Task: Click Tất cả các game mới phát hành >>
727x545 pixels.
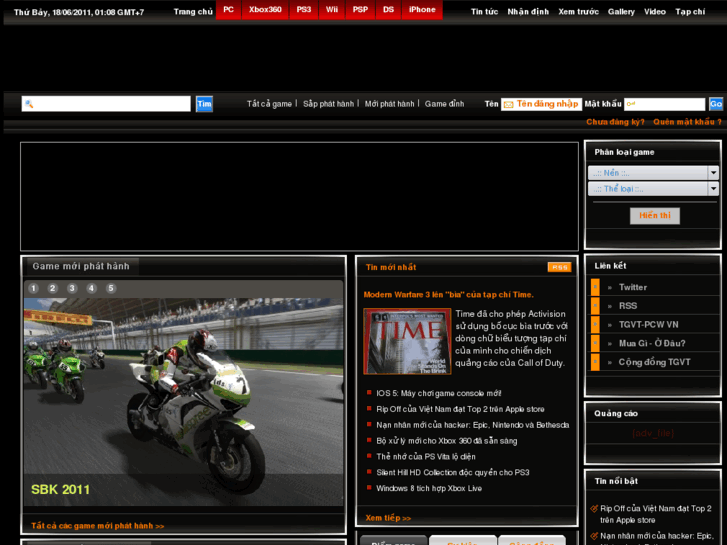Action: click(97, 526)
